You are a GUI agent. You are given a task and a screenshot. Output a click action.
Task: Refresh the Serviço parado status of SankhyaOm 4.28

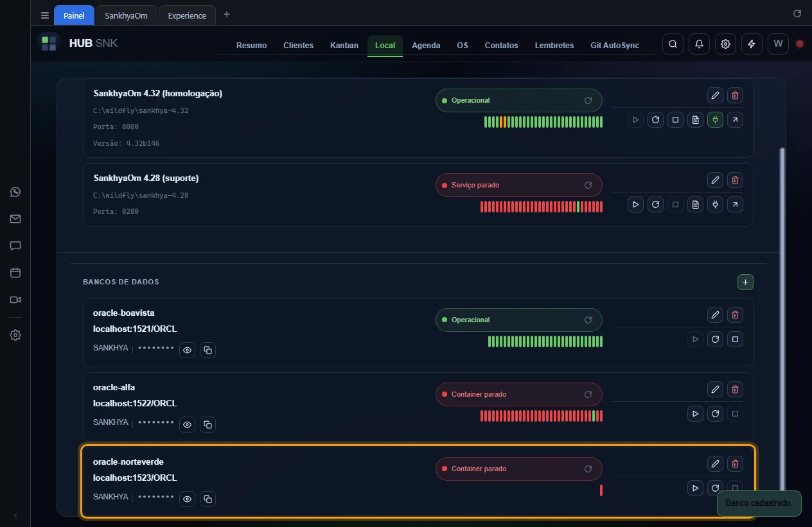click(588, 186)
